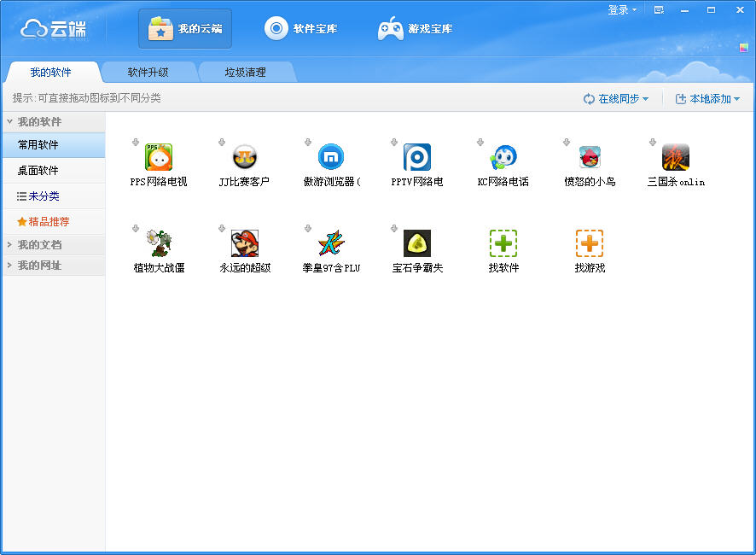Click the green 找软件 plus icon
This screenshot has width=756, height=555.
[x=503, y=244]
